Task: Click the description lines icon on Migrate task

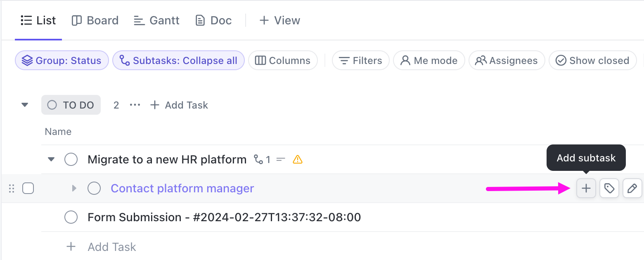Action: pyautogui.click(x=281, y=159)
